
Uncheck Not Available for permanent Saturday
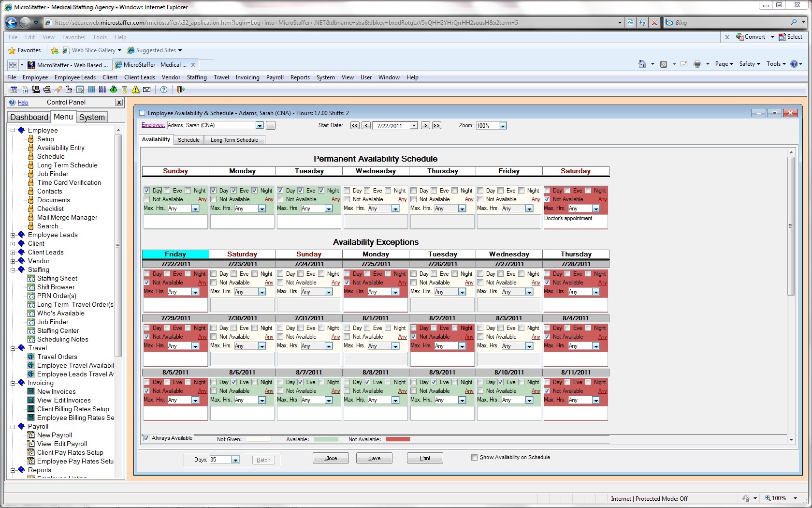(547, 199)
